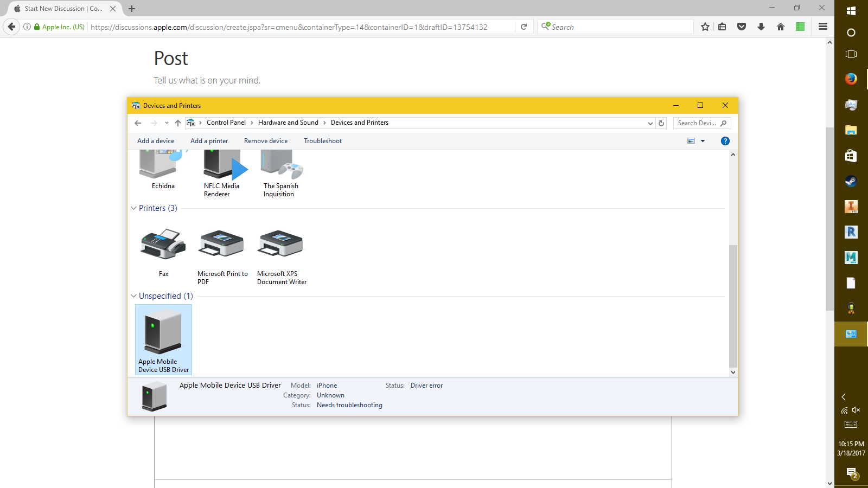Viewport: 868px width, 488px height.
Task: Switch to Firefox in the taskbar
Action: [851, 79]
